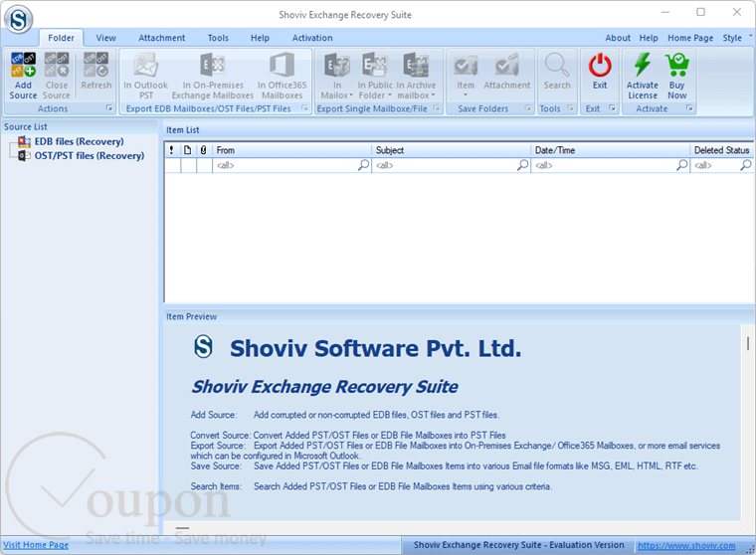Screen dimensions: 756x555
Task: Expand the Save Folders group launcher
Action: coord(528,108)
